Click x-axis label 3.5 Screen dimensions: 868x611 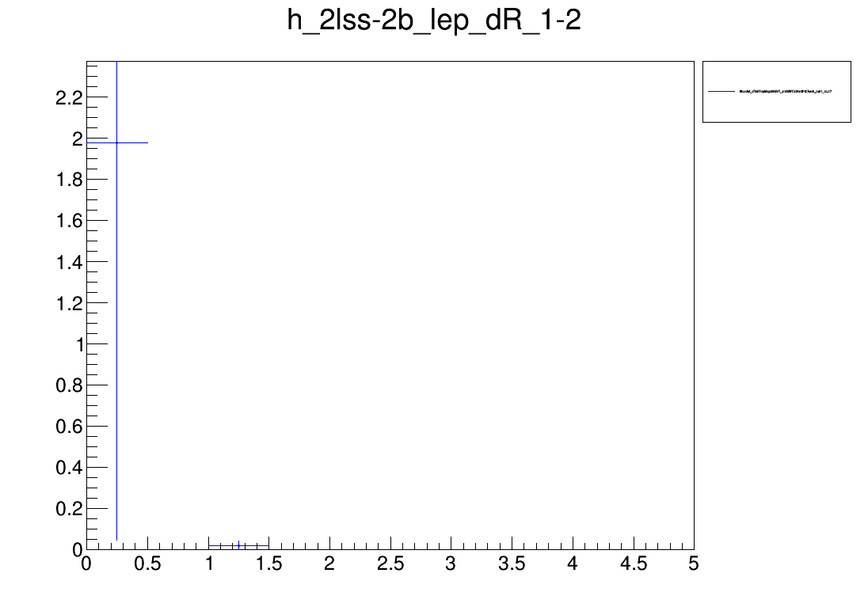point(512,564)
